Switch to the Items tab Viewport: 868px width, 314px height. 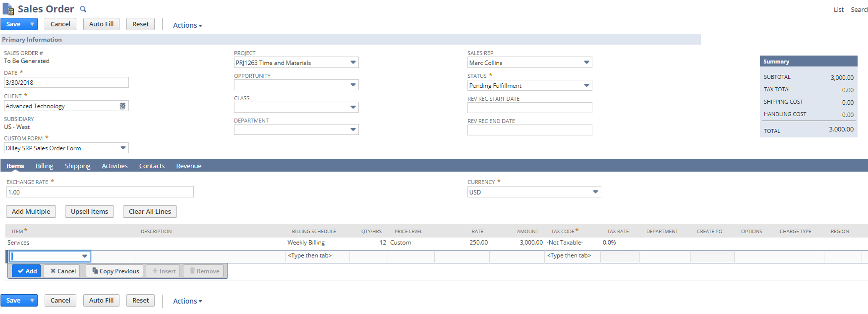(15, 166)
